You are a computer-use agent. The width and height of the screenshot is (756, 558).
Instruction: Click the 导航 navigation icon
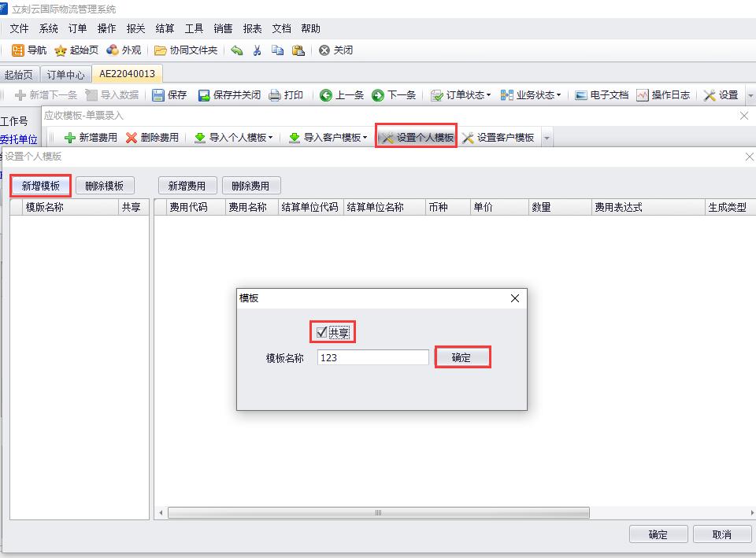point(17,50)
